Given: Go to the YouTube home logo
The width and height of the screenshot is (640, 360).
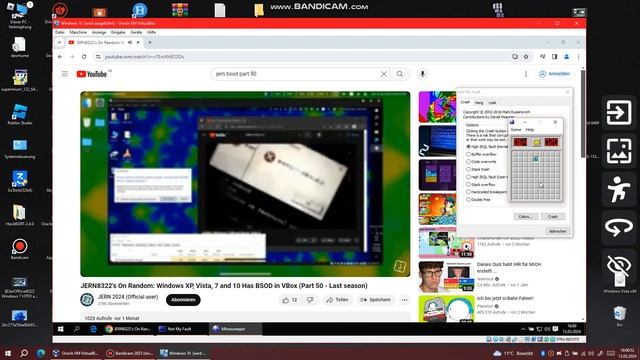Looking at the screenshot, I should point(92,74).
